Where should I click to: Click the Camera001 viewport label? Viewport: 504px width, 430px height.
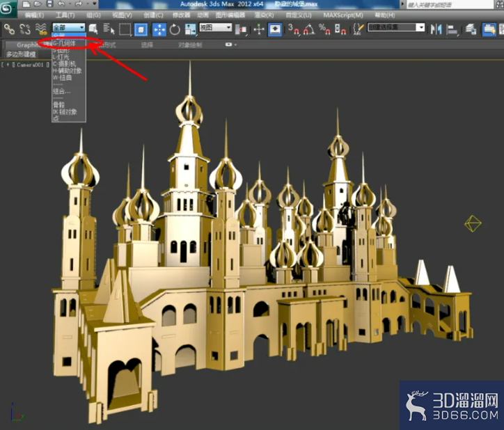point(30,65)
